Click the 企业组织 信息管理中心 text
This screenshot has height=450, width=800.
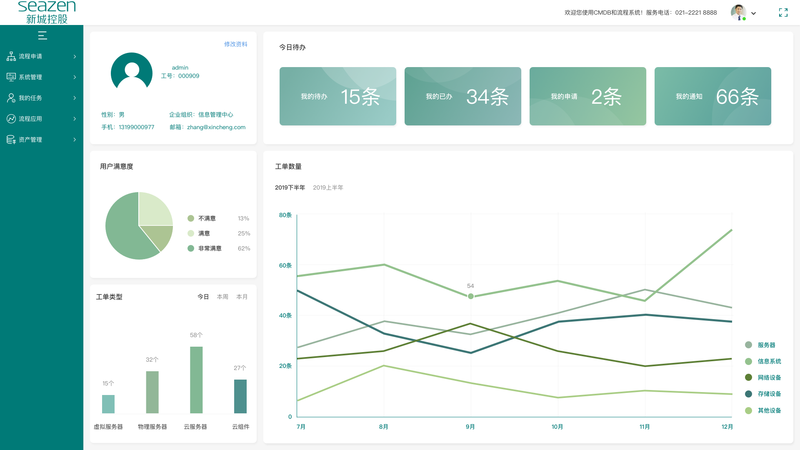201,115
